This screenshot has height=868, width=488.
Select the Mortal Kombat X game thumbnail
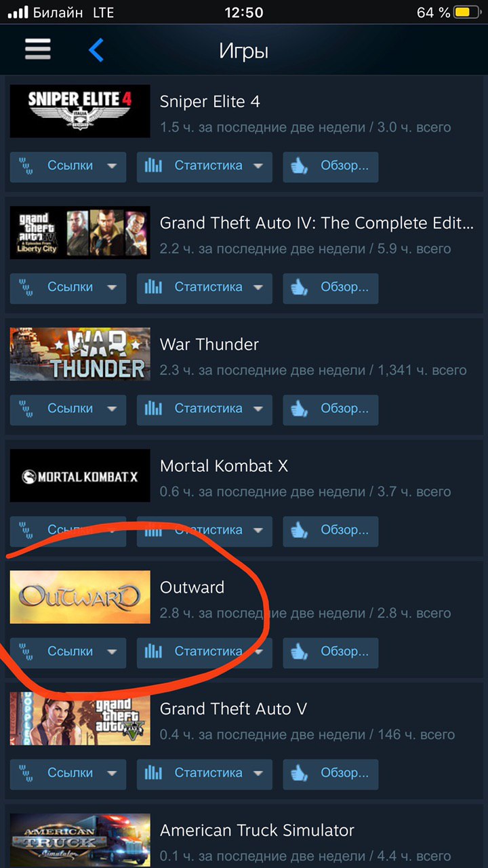tap(80, 475)
